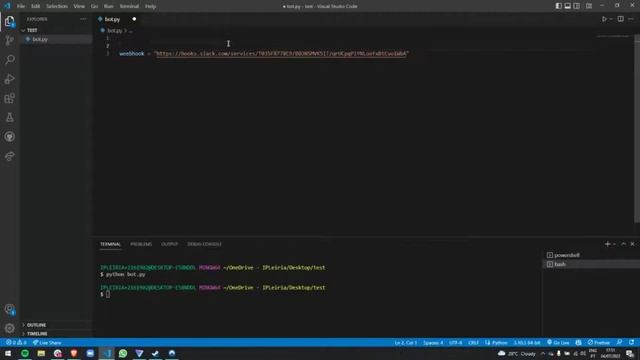Switch to the OUTPUT panel tab
This screenshot has height=360, width=640.
[169, 244]
